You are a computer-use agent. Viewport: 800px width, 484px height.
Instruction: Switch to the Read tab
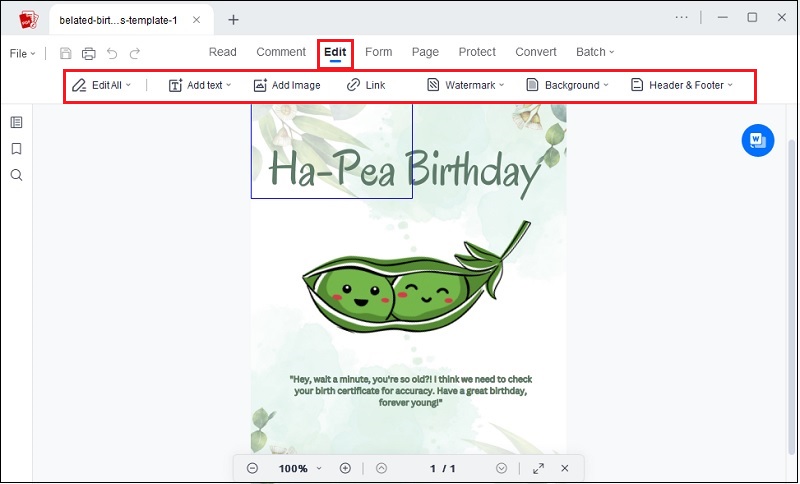point(222,52)
